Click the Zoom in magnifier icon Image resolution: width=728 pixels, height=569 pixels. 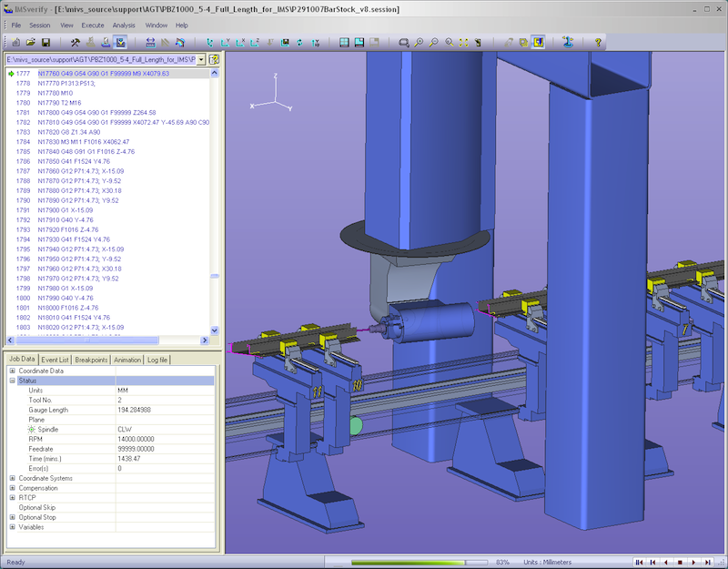420,42
